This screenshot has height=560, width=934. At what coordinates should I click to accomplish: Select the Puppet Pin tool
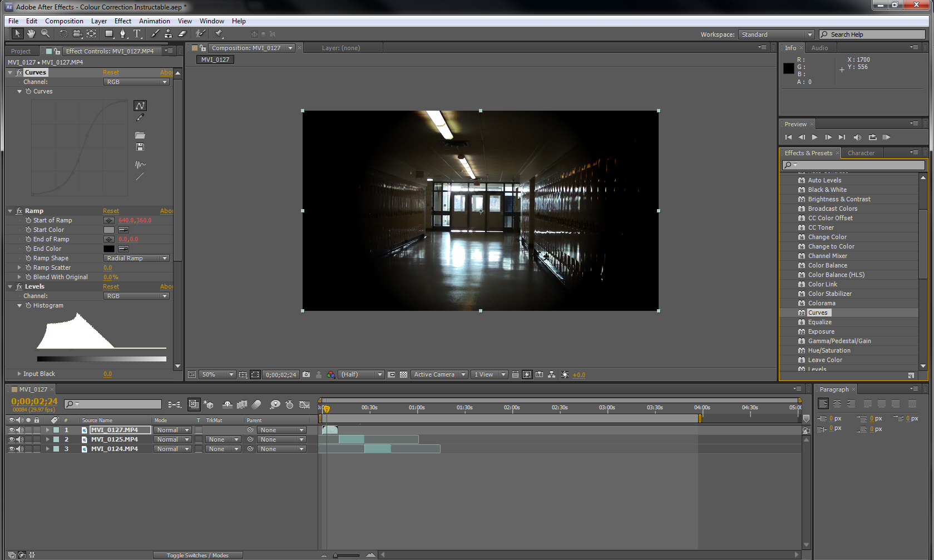click(218, 34)
